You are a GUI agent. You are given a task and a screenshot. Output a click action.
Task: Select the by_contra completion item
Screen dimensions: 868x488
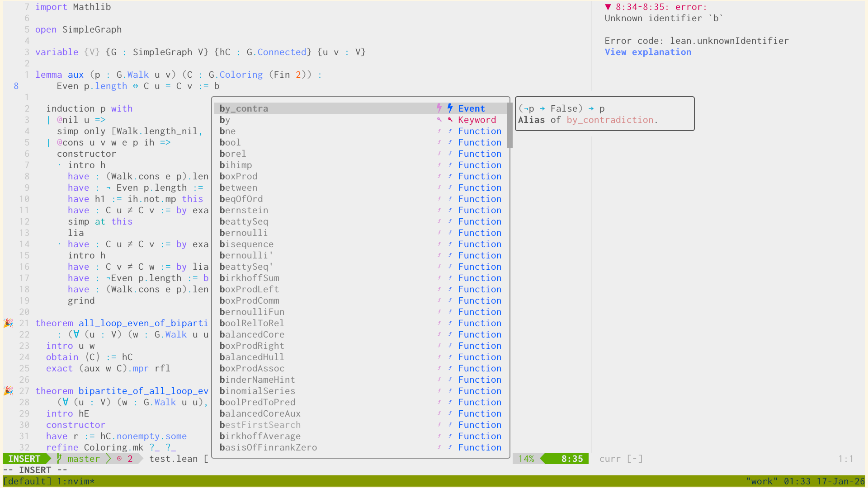point(244,108)
